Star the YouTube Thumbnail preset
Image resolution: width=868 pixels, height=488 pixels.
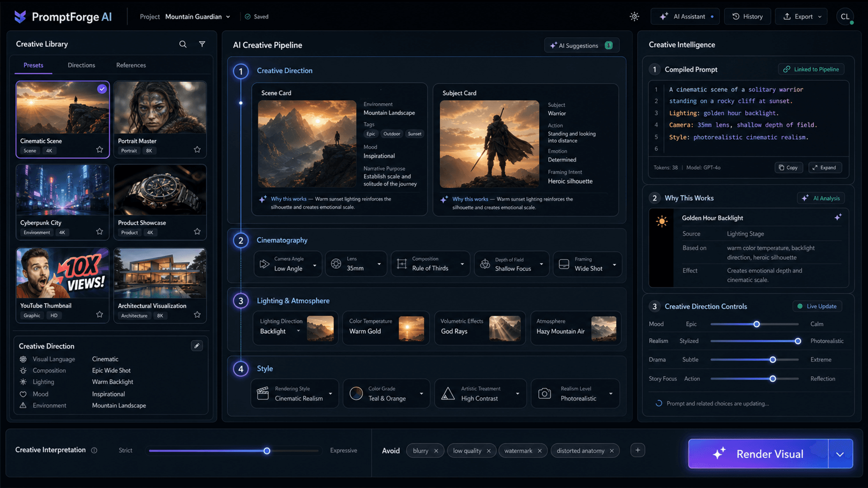(x=100, y=314)
